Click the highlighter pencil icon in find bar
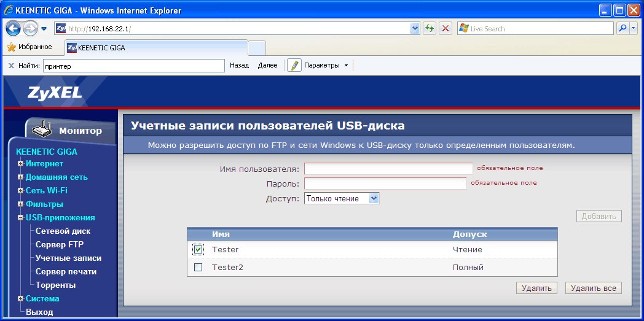Screen dimensions: 644x321 point(294,65)
